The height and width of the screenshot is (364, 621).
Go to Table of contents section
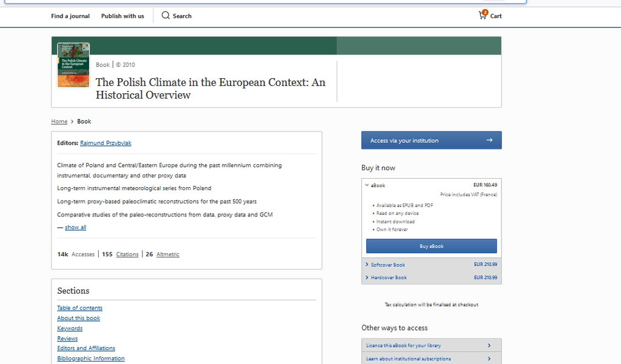(x=79, y=308)
